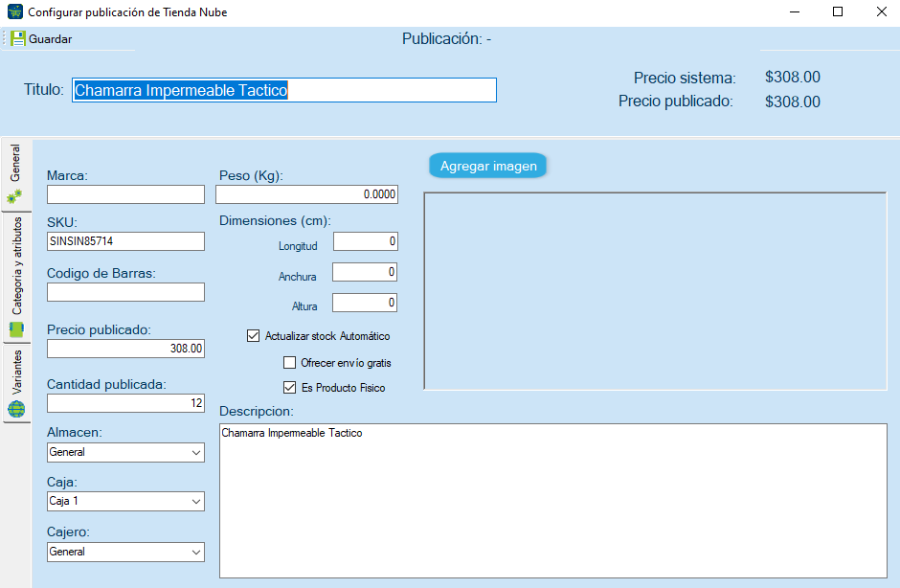900x588 pixels.
Task: Click the Longitud dimension field
Action: tap(366, 241)
